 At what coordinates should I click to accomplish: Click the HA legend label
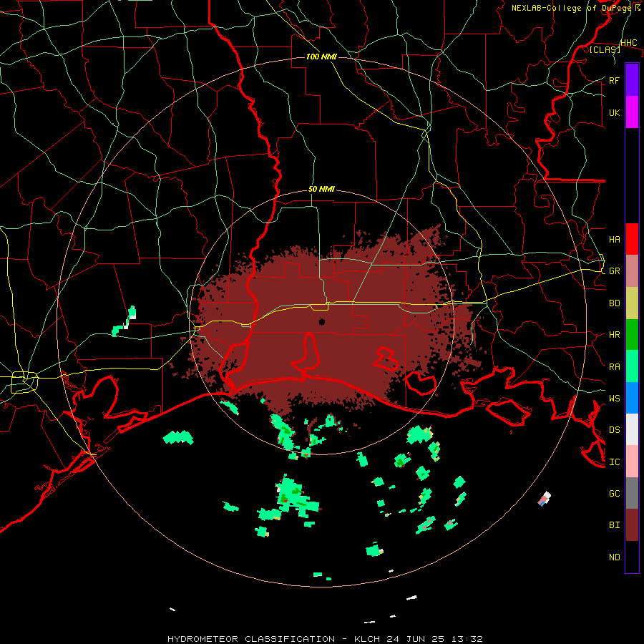(x=615, y=240)
